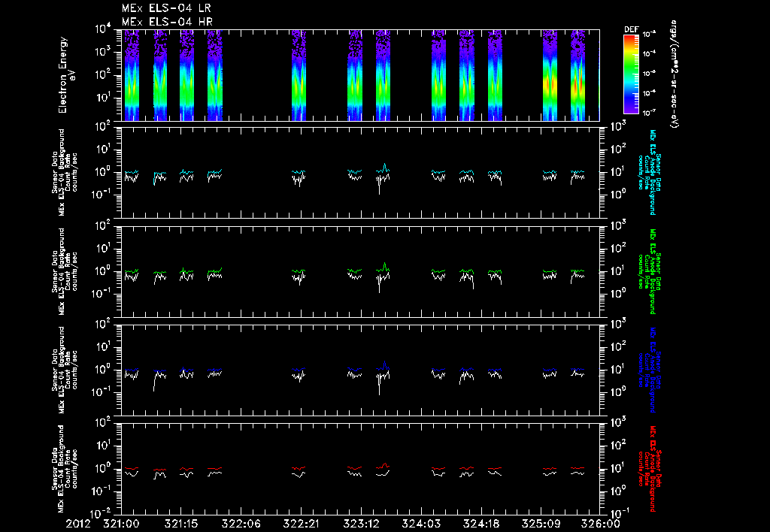This screenshot has width=770, height=532.
Task: Click the left axis title of the red panel
Action: [x=65, y=469]
